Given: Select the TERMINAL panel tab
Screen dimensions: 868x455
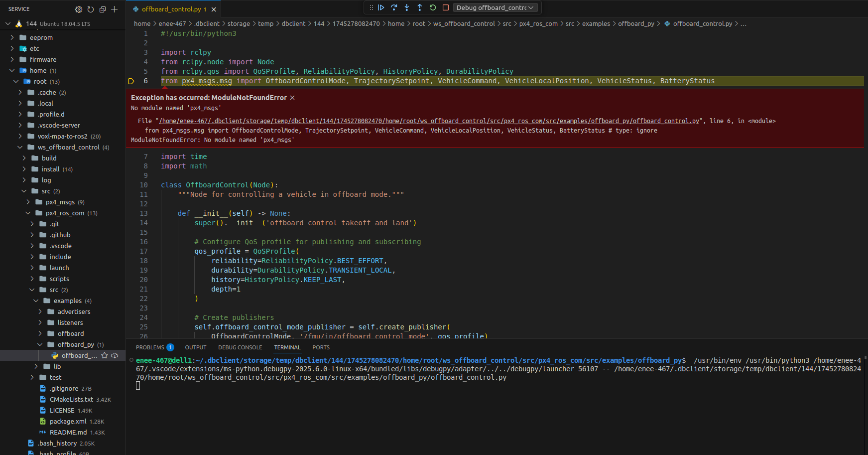Looking at the screenshot, I should [287, 347].
